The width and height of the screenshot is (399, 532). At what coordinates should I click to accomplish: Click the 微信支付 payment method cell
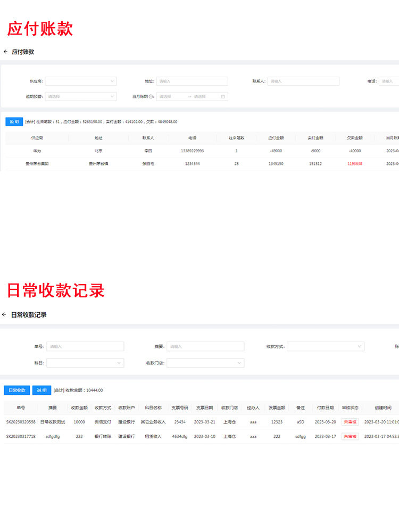click(103, 422)
